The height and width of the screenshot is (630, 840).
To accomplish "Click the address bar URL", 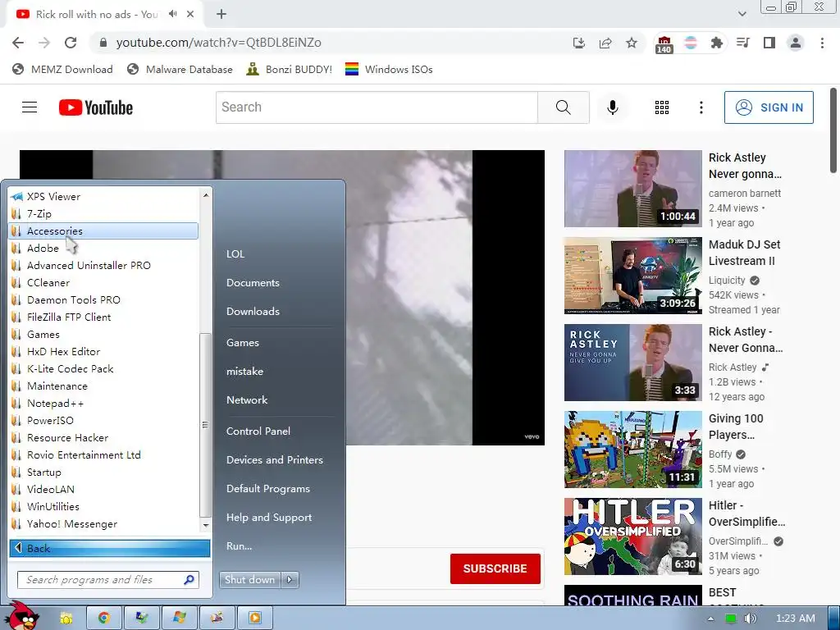I will coord(218,43).
